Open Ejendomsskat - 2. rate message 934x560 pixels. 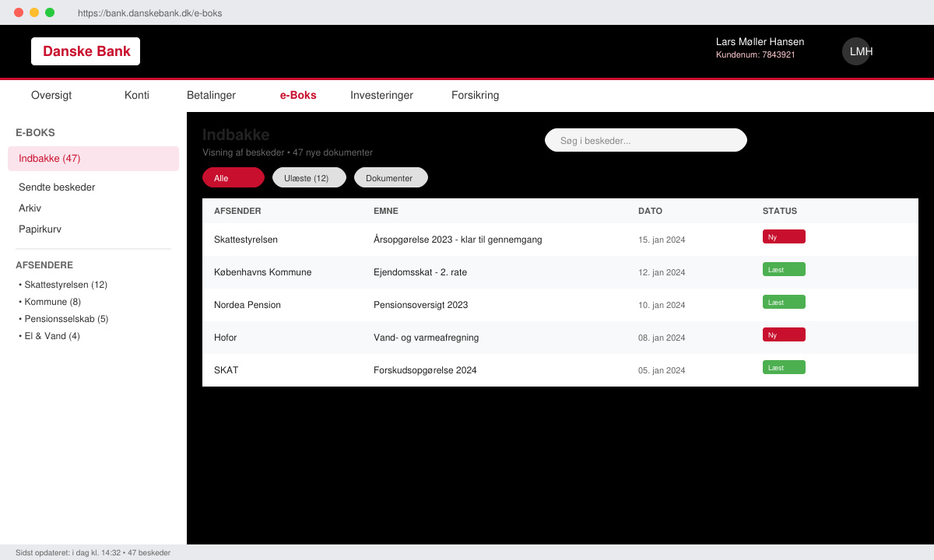pyautogui.click(x=420, y=272)
